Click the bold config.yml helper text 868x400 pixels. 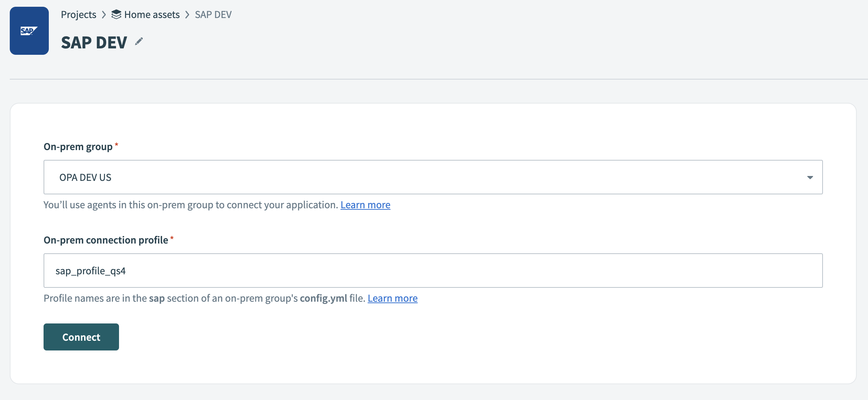(323, 298)
